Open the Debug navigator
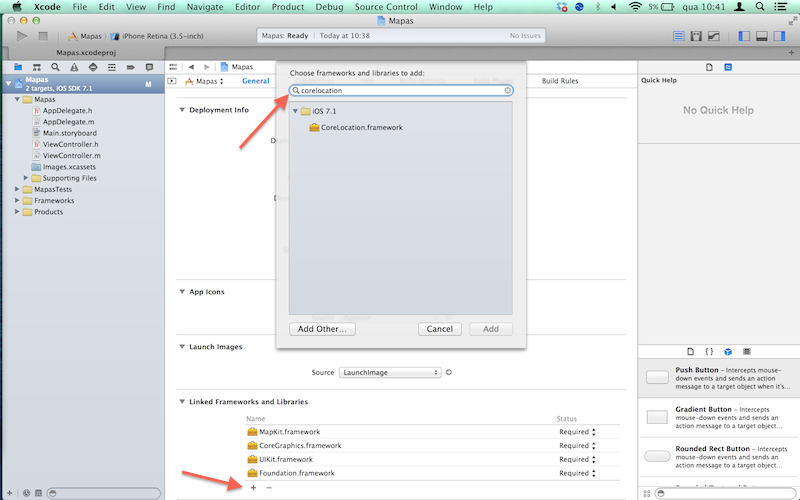This screenshot has width=800, height=500. click(x=112, y=67)
